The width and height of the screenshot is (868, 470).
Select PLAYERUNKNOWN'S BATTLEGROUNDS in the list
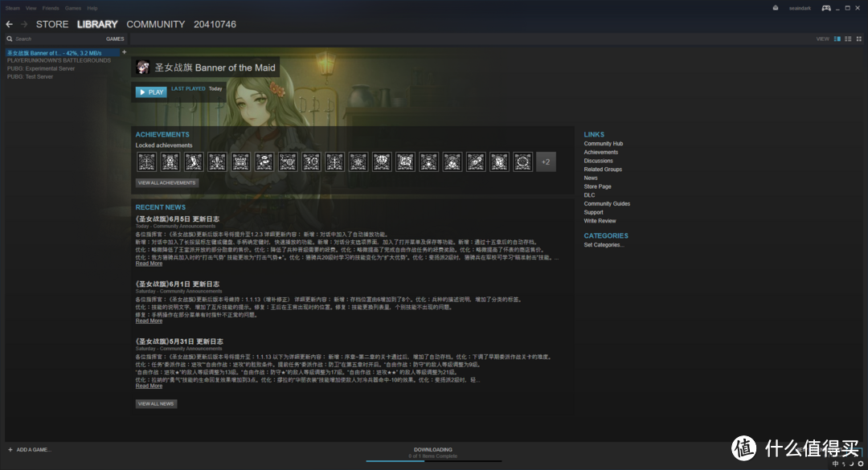(x=59, y=60)
